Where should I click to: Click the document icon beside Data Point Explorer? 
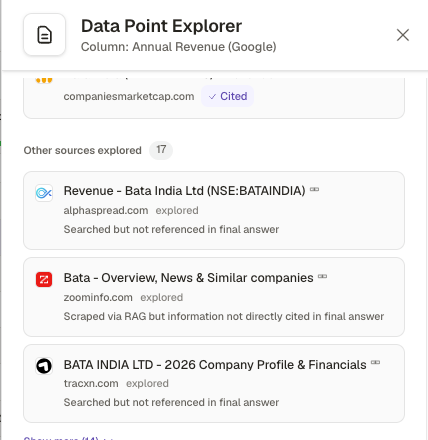[44, 35]
